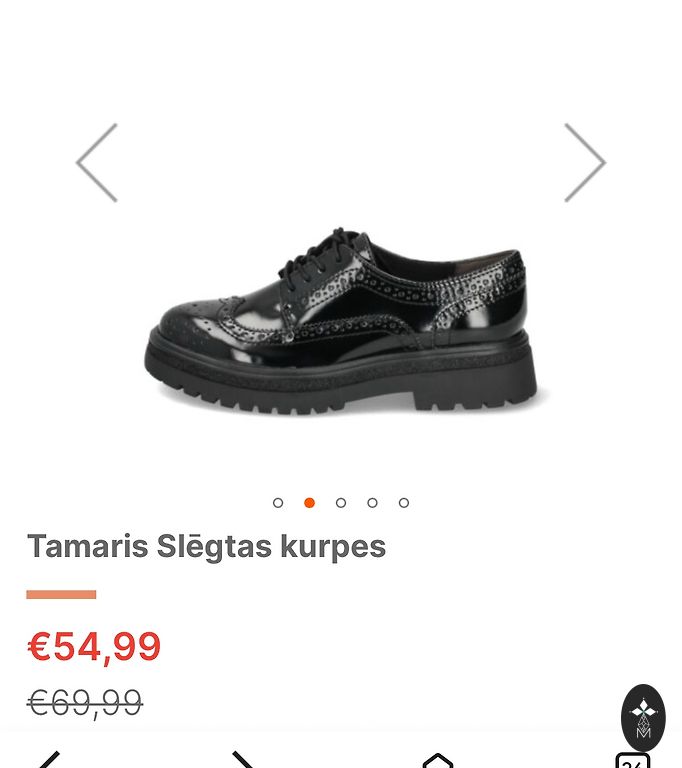The width and height of the screenshot is (682, 768).
Task: Jump to the fourth gallery image dot
Action: [x=372, y=503]
